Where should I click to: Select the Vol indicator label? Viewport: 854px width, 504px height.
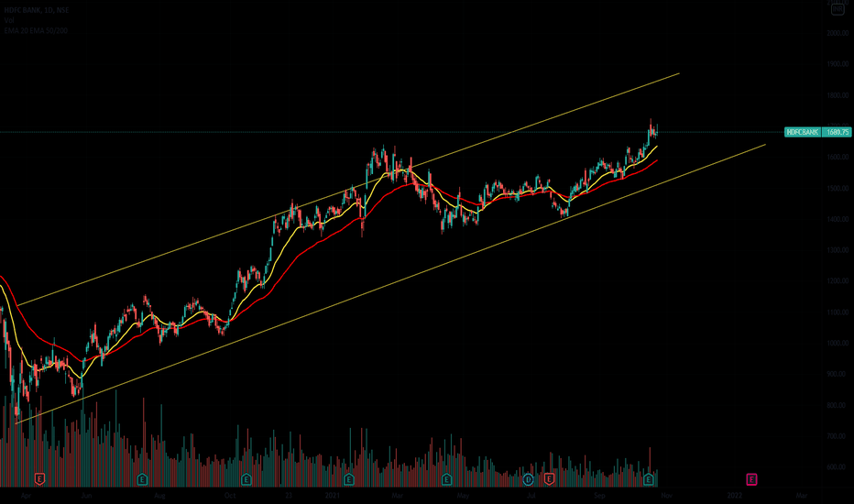click(x=9, y=20)
